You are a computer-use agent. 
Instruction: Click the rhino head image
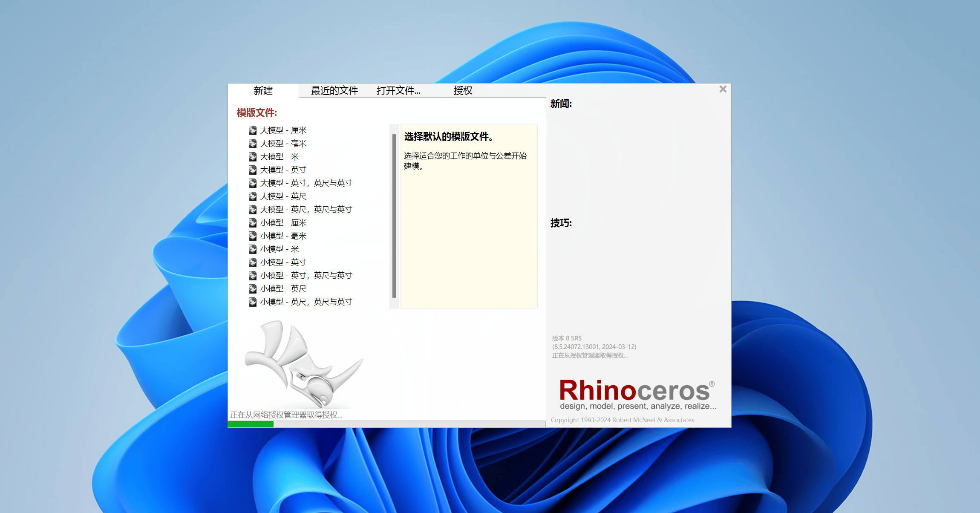304,364
